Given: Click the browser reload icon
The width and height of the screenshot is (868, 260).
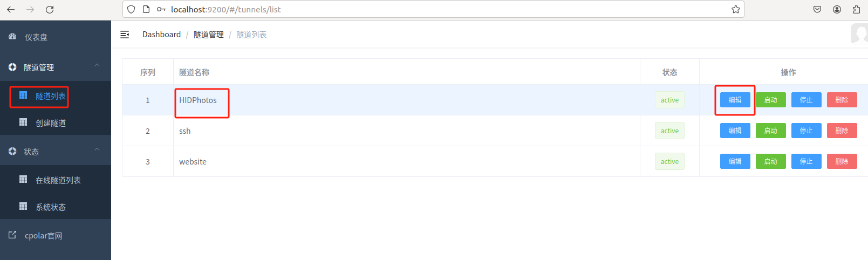Looking at the screenshot, I should point(50,9).
